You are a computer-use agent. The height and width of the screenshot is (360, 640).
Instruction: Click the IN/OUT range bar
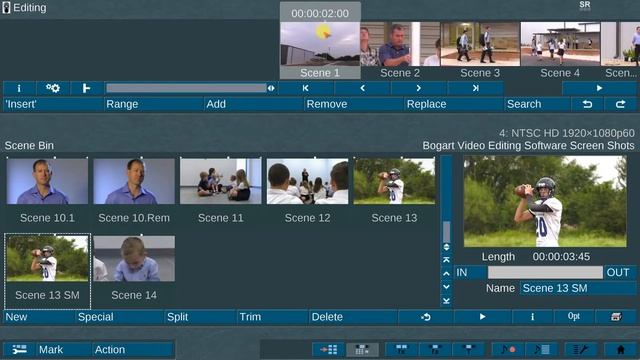pos(545,272)
